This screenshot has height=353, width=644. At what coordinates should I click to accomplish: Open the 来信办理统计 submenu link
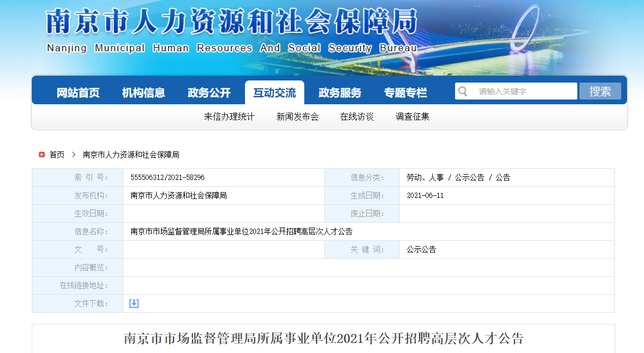229,117
